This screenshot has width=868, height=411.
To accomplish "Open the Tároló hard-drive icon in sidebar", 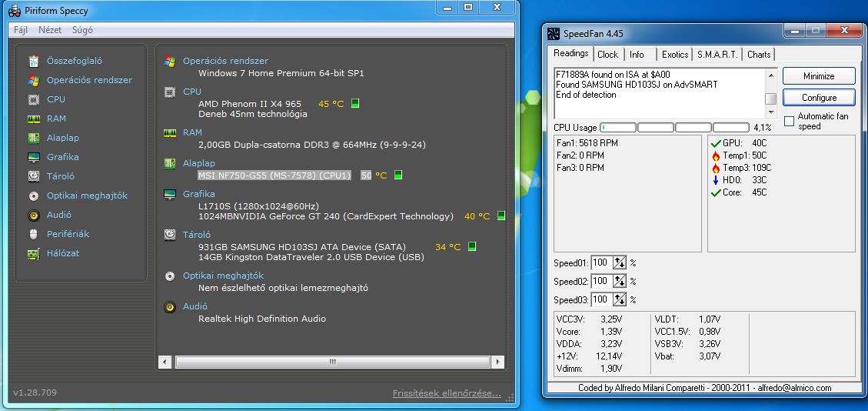I will coord(34,176).
